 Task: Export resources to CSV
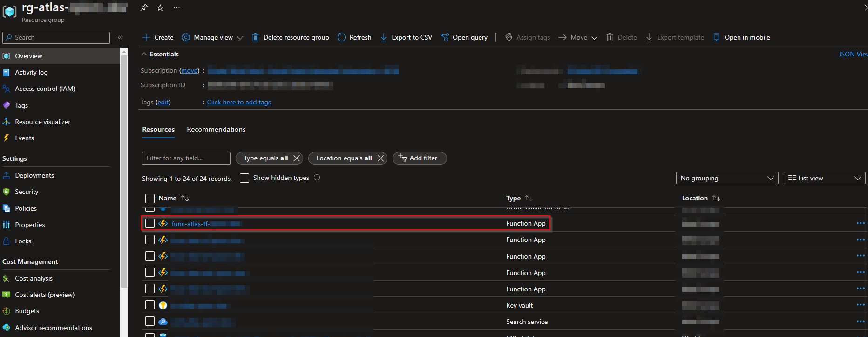click(x=406, y=37)
